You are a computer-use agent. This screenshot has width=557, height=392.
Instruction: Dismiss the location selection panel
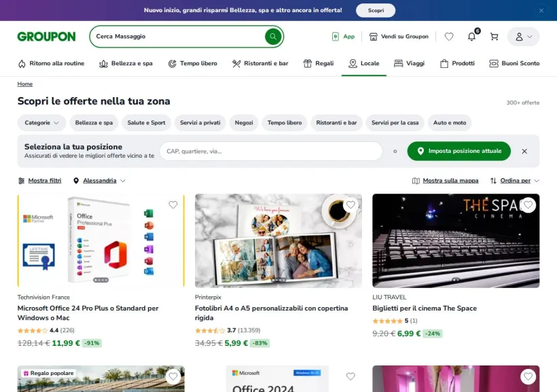pyautogui.click(x=524, y=152)
